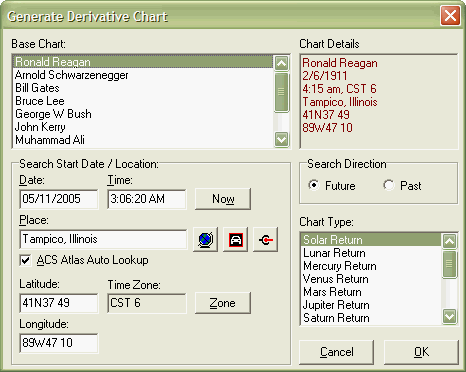This screenshot has height=372, width=466.
Task: Toggle the ACS Atlas Auto Lookup checkbox
Action: point(26,260)
